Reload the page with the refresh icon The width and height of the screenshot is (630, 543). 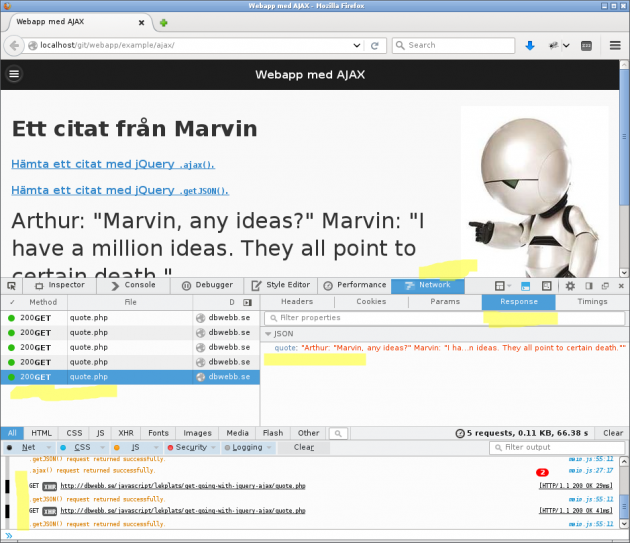[374, 45]
